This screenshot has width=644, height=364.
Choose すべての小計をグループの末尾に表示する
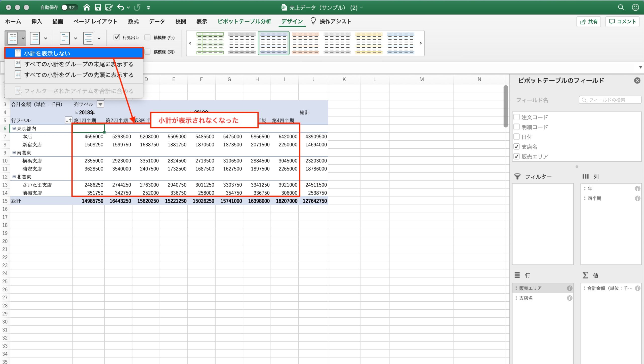coord(74,64)
